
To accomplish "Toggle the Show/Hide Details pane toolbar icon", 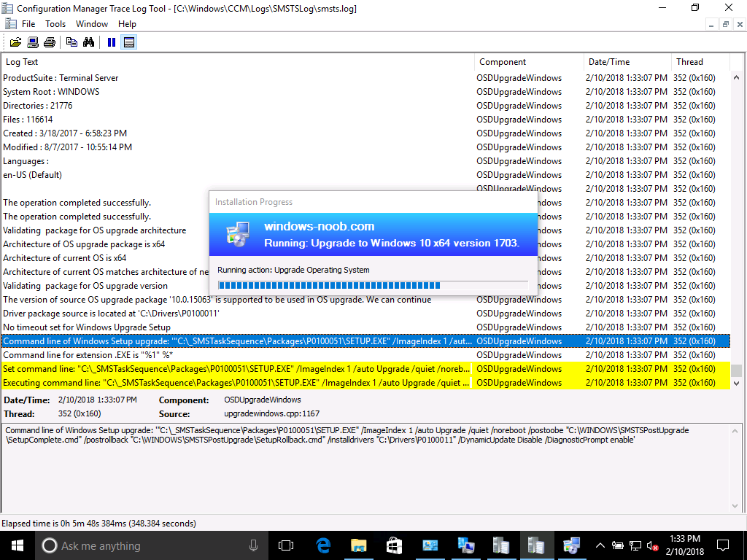I will pos(128,42).
